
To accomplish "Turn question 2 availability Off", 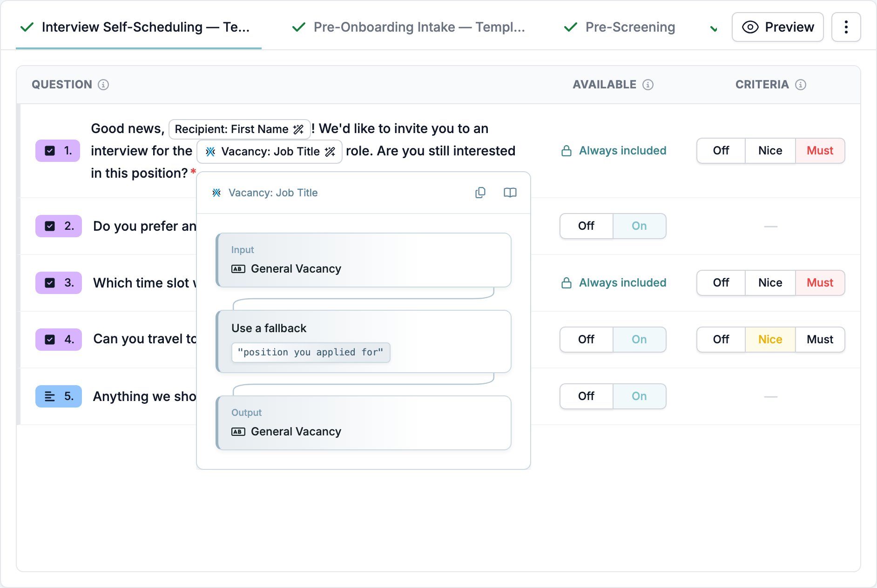I will tap(587, 226).
